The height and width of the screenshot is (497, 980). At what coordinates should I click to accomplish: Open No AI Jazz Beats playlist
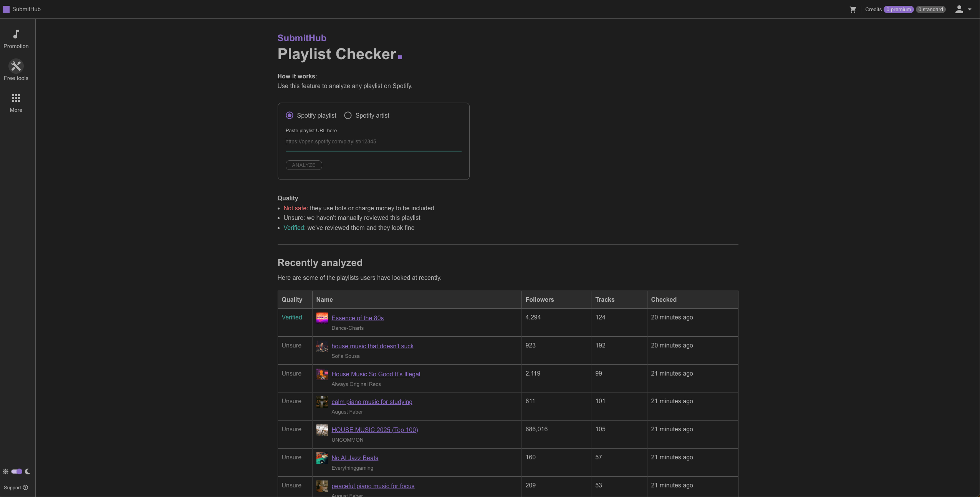pyautogui.click(x=355, y=458)
